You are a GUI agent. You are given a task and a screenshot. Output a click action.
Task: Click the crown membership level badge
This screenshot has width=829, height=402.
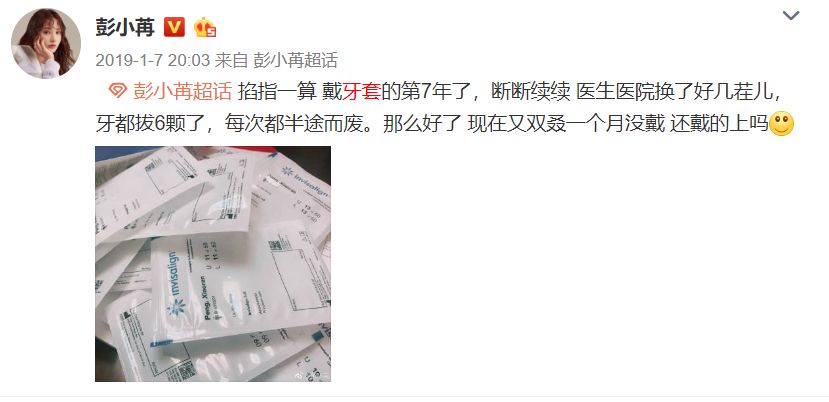click(205, 27)
